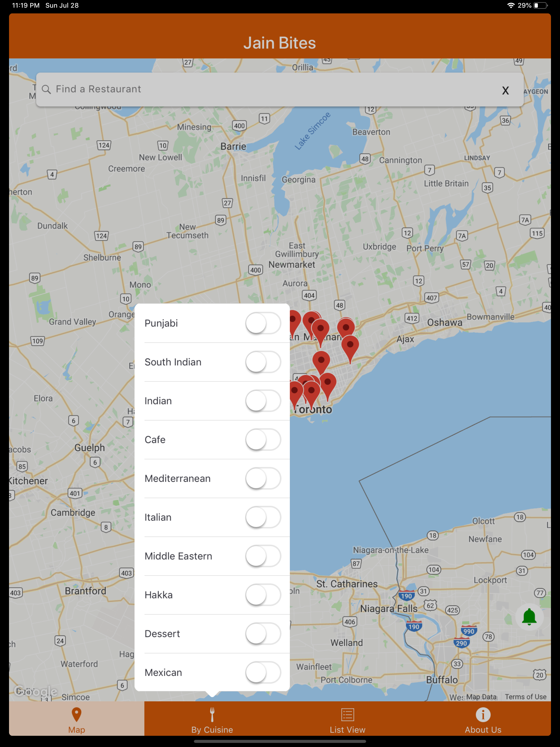This screenshot has width=560, height=747.
Task: Enable the Dessert filter switch
Action: [263, 634]
